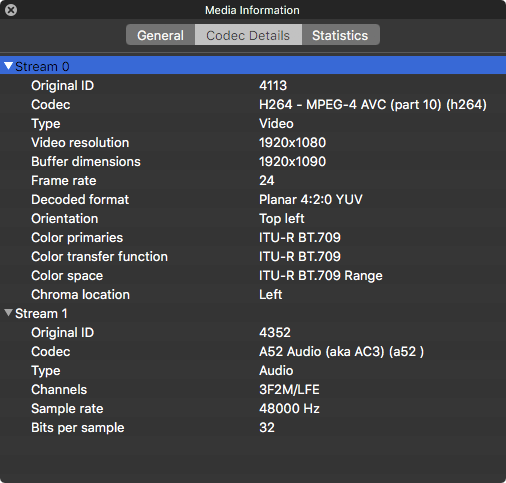The image size is (506, 483).
Task: Click the Color primaries entry
Action: tap(253, 237)
